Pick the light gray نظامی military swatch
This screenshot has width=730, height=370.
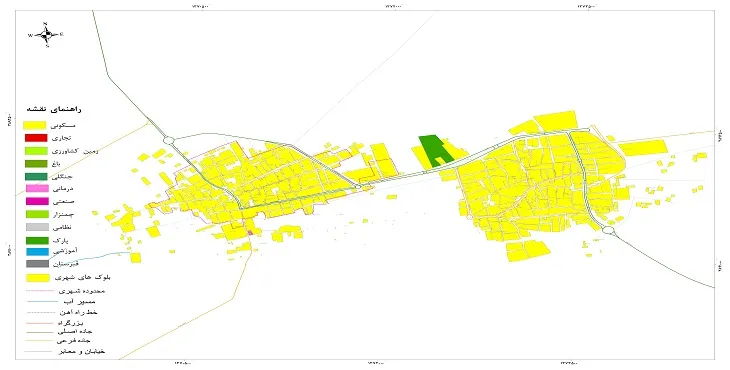coord(37,228)
